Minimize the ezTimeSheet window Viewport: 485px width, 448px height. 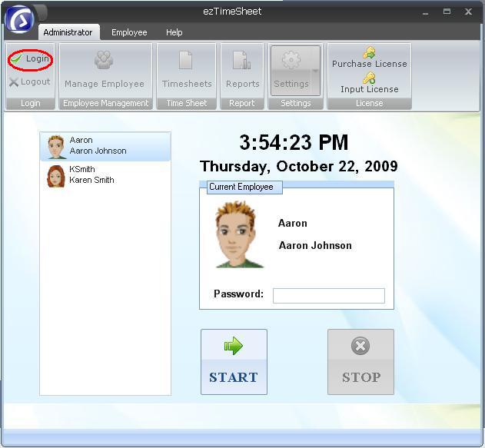426,12
